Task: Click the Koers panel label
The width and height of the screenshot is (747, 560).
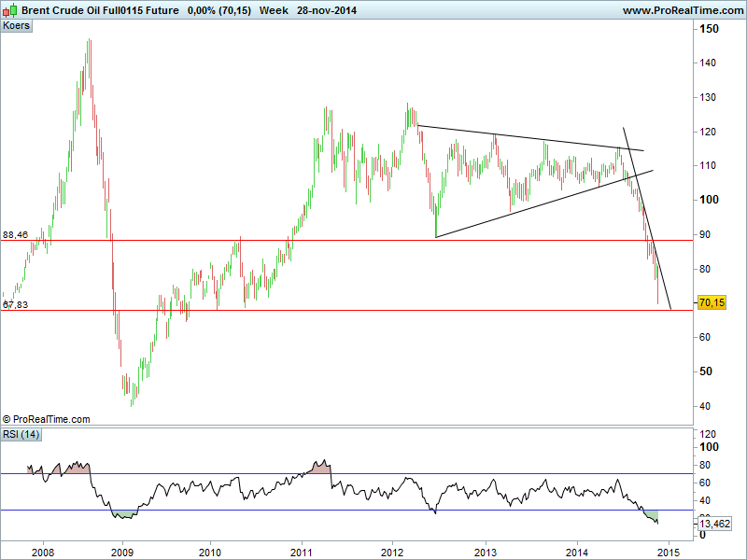Action: pyautogui.click(x=17, y=26)
